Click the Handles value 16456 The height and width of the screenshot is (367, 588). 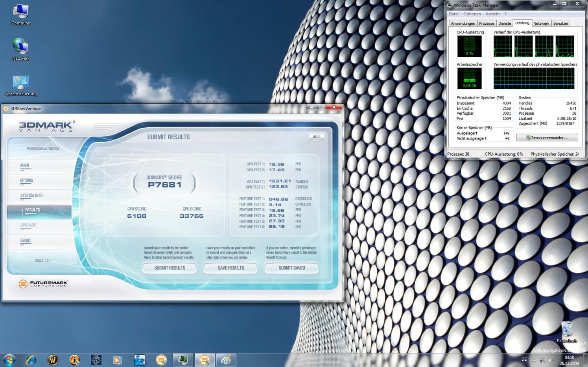tap(571, 103)
